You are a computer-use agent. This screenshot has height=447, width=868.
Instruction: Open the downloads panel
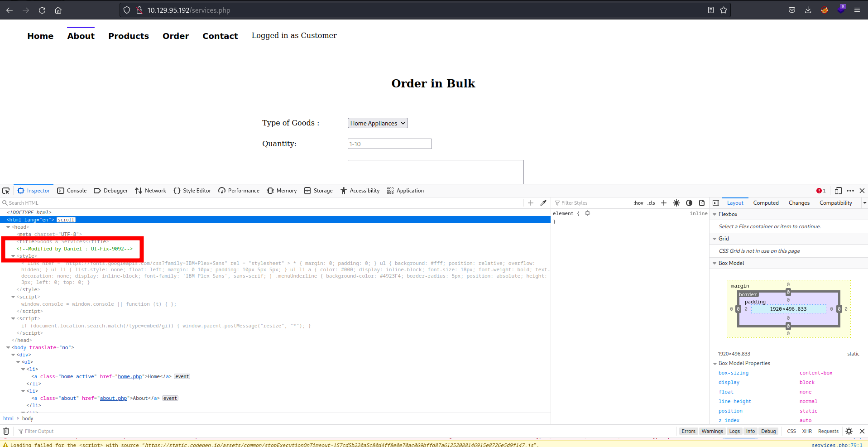pos(808,10)
